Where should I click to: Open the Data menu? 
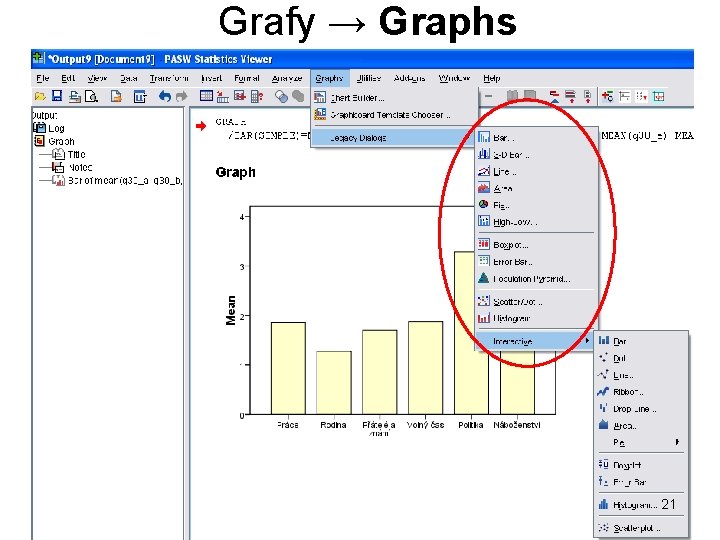[x=129, y=79]
